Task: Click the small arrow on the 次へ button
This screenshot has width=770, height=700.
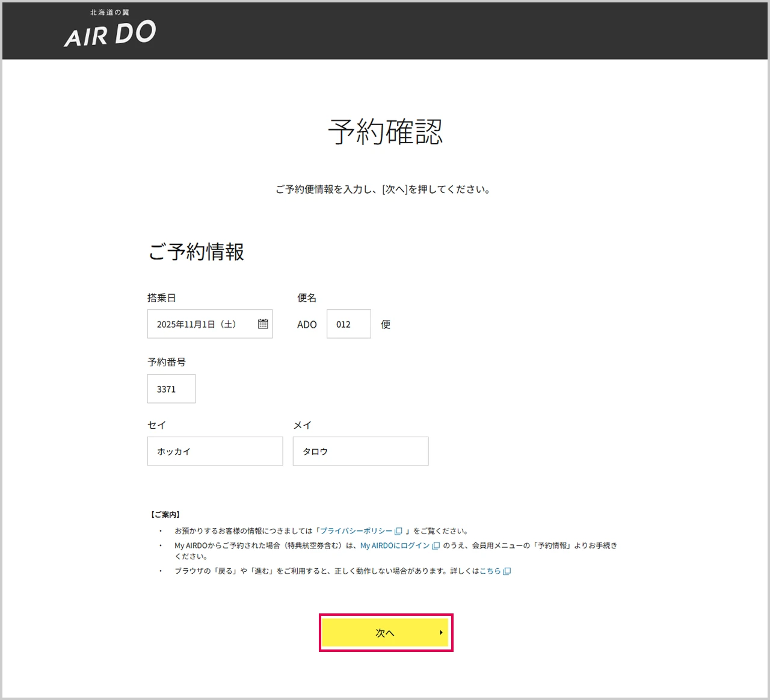Action: point(441,633)
